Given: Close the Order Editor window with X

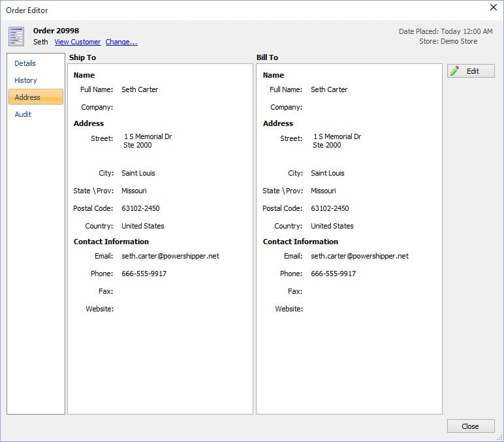Looking at the screenshot, I should [494, 7].
